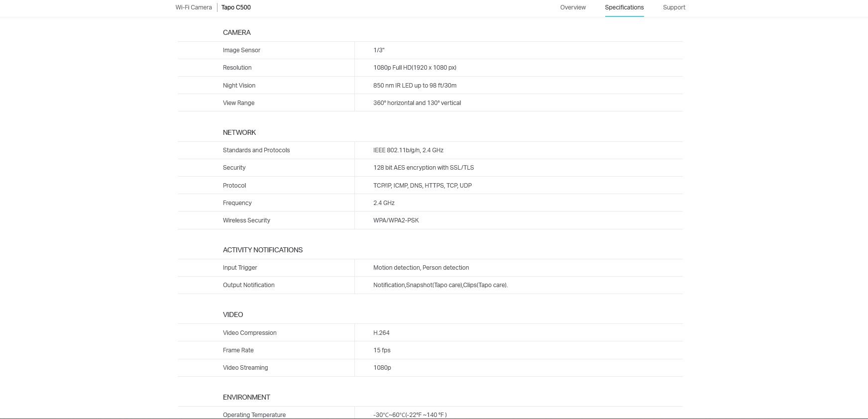Click the 1/3" image sensor value
The width and height of the screenshot is (868, 419).
[x=379, y=50]
